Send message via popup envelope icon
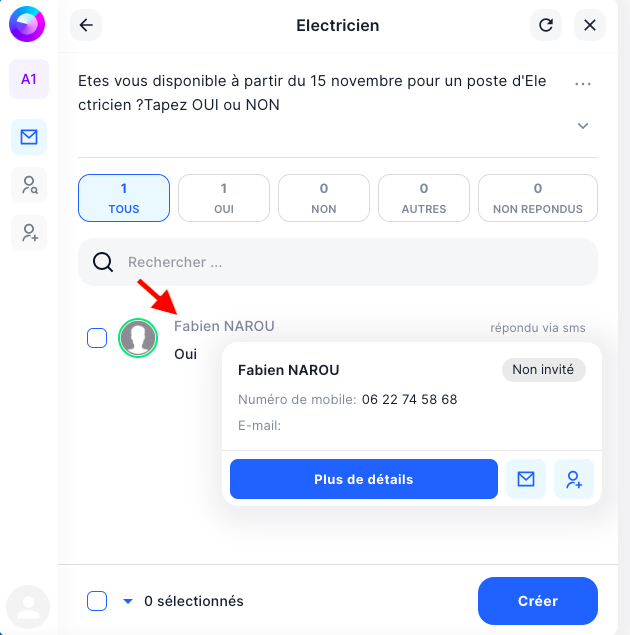 click(526, 479)
